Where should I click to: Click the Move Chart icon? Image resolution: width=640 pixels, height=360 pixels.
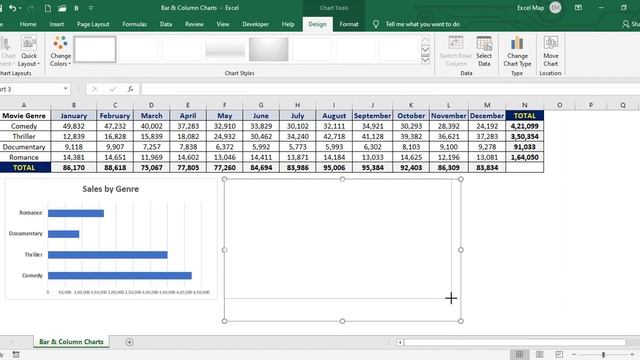[x=551, y=51]
